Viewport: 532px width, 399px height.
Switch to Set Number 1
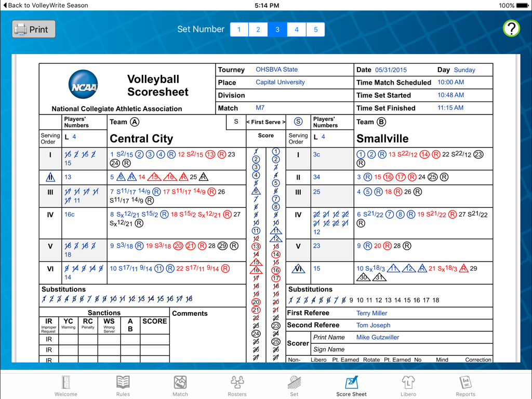click(x=239, y=30)
